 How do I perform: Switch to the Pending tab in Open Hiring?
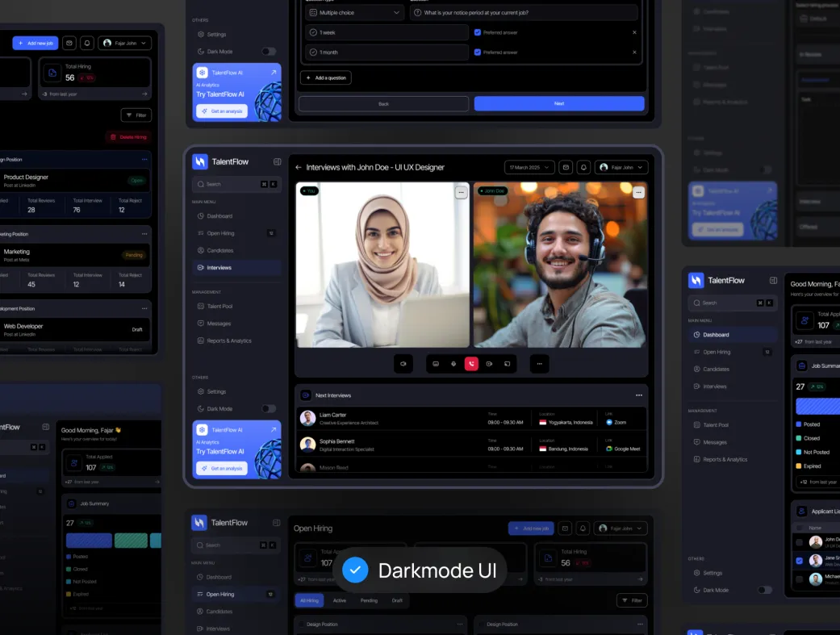coord(369,600)
